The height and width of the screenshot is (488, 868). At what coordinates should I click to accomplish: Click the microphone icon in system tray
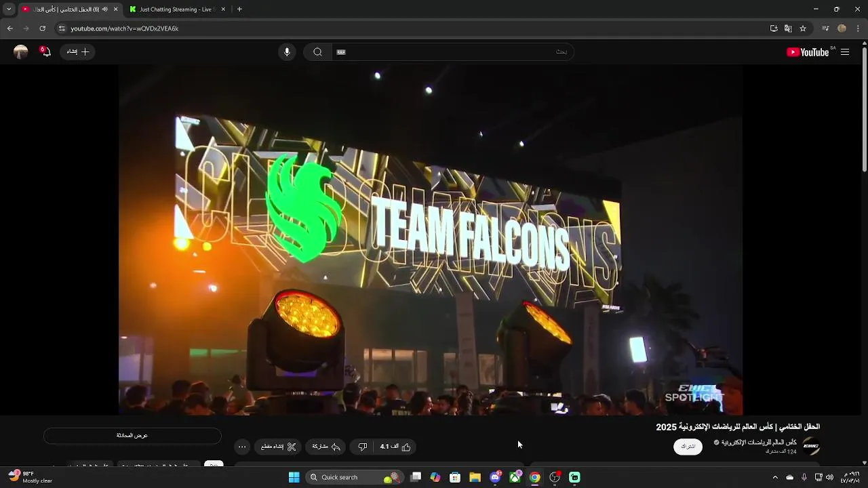[804, 477]
